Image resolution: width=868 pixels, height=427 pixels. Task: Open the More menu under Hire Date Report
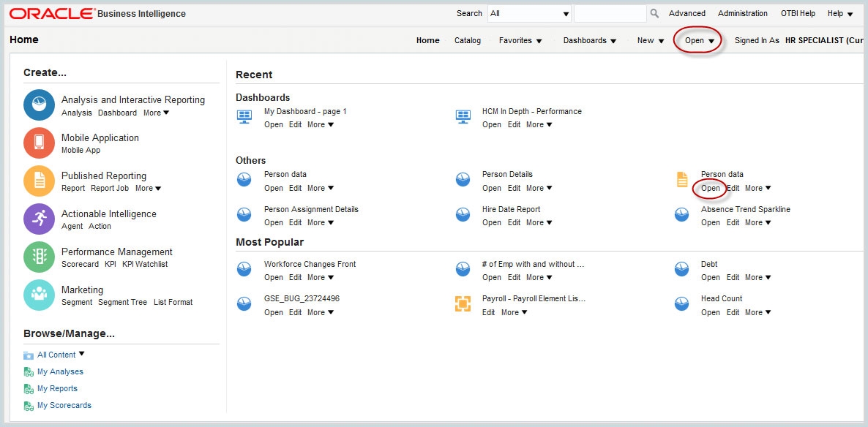(539, 223)
